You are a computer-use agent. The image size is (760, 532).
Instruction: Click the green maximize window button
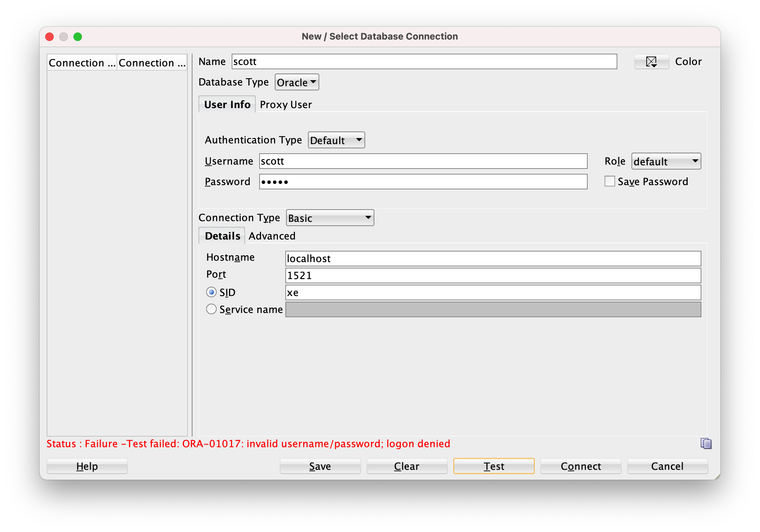pos(78,37)
